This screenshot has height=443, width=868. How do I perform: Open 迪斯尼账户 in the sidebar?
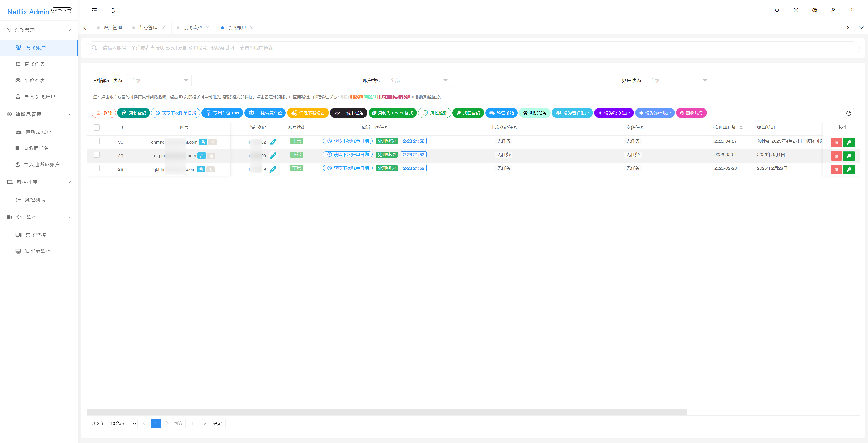click(x=39, y=132)
